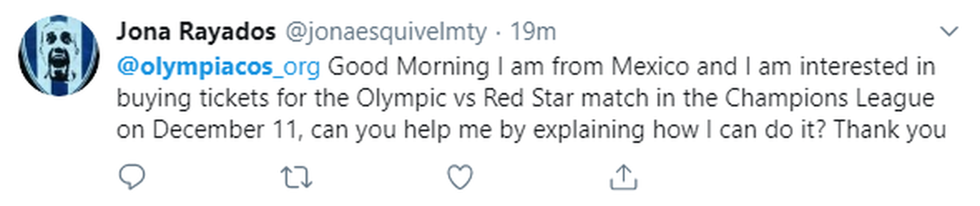This screenshot has width=980, height=206.
Task: Visit the @jonaesquivelmty handle profile
Action: pyautogui.click(x=385, y=32)
